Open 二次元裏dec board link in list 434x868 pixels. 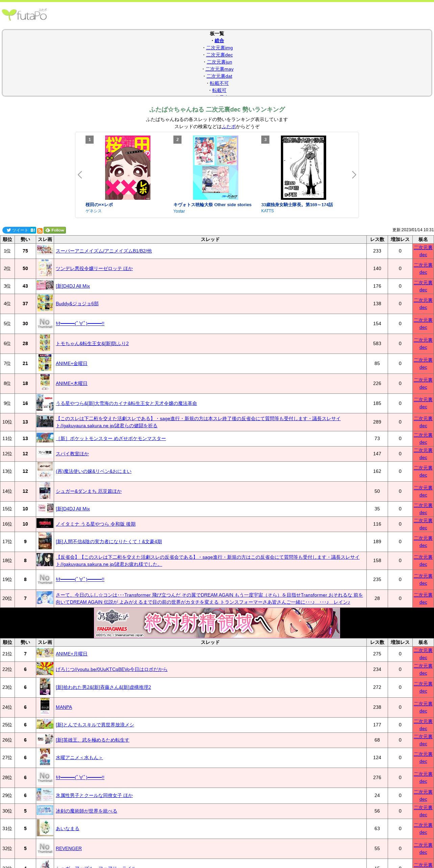[219, 55]
